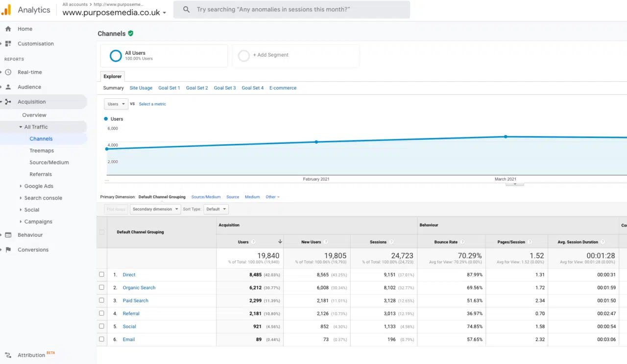Screen dimensions: 627x364
Task: Click the Medium primary dimension link
Action: click(252, 197)
